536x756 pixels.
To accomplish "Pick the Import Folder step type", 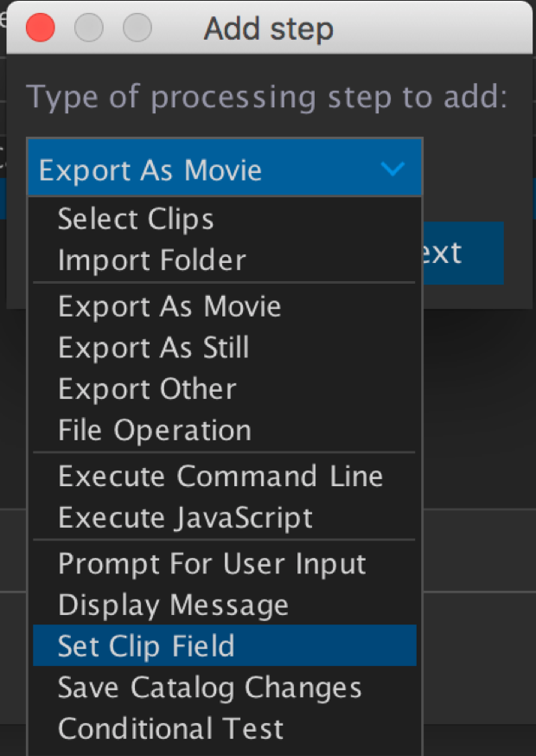I will [151, 259].
